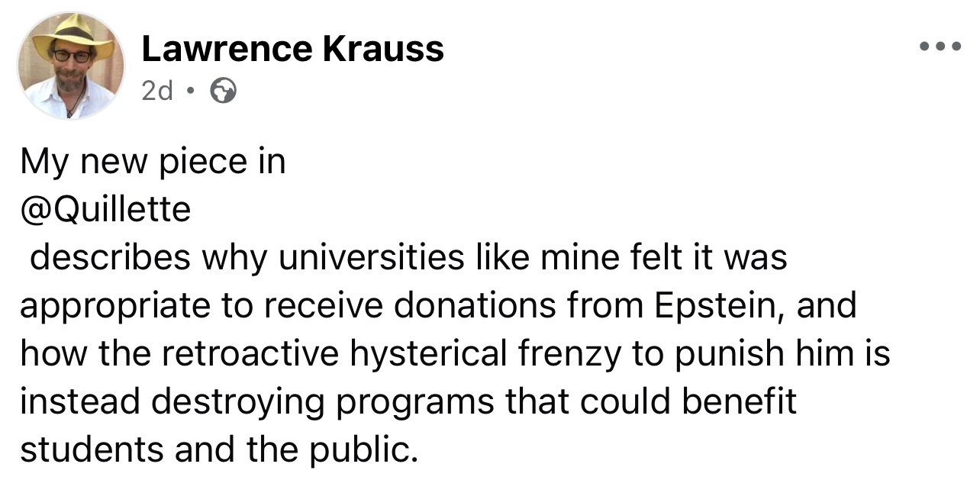The image size is (980, 480).
Task: Click the Lawrence Krauss author name
Action: click(292, 50)
